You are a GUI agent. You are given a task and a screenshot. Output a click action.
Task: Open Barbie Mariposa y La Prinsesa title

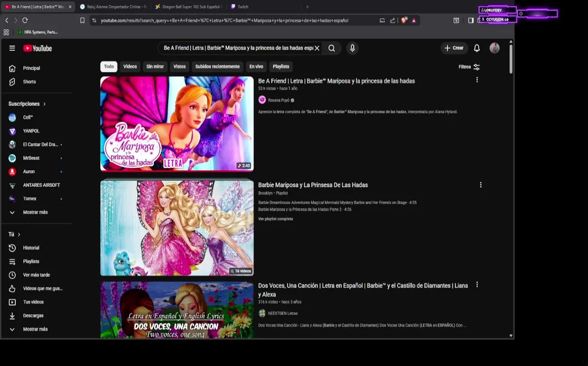tap(313, 185)
